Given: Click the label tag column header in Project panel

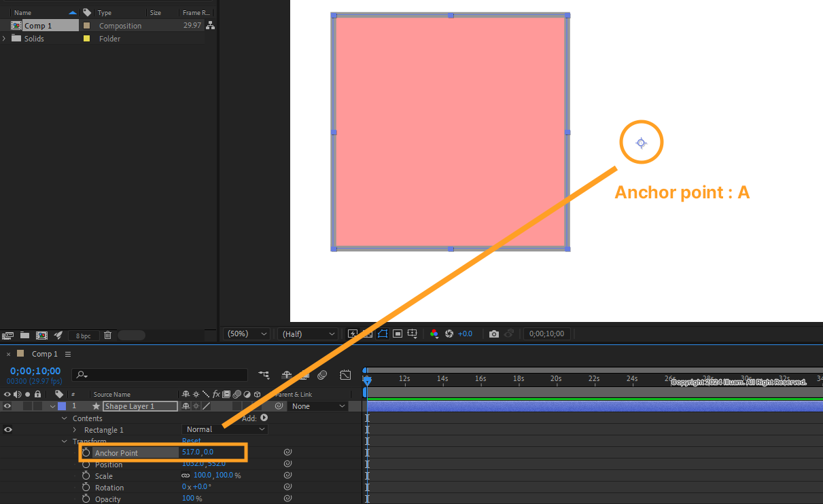Looking at the screenshot, I should 87,13.
